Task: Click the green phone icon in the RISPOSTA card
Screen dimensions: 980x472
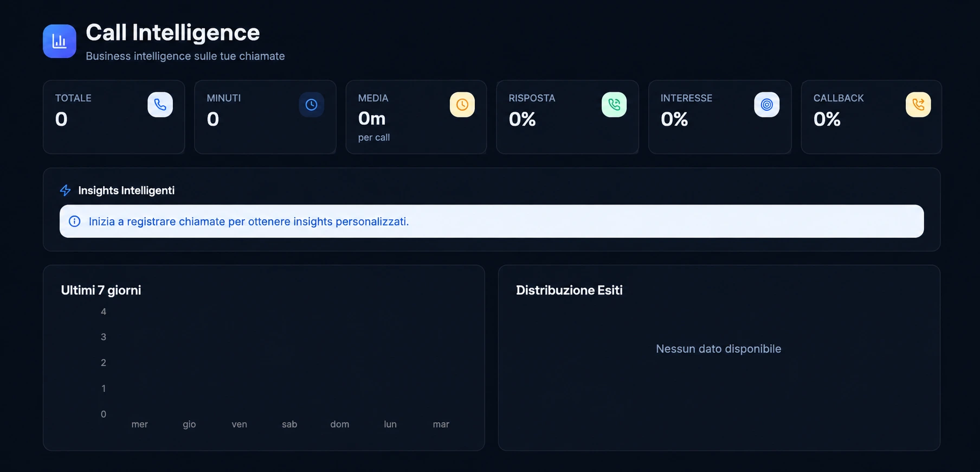Action: (x=614, y=105)
